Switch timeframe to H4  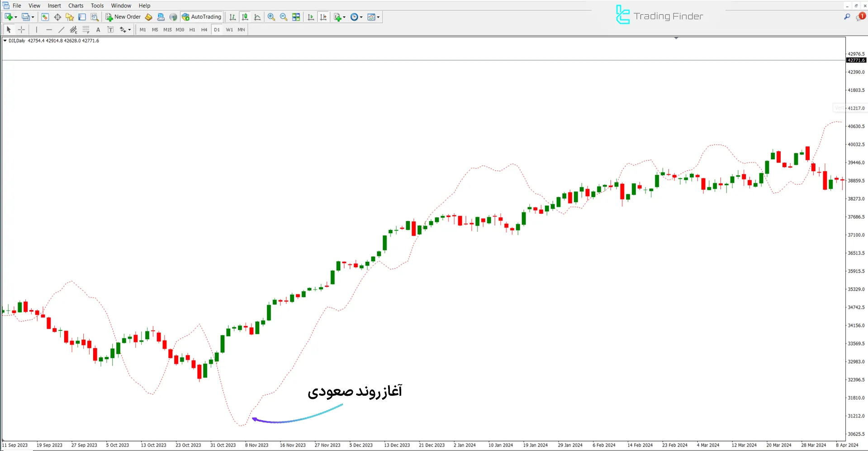coord(204,29)
